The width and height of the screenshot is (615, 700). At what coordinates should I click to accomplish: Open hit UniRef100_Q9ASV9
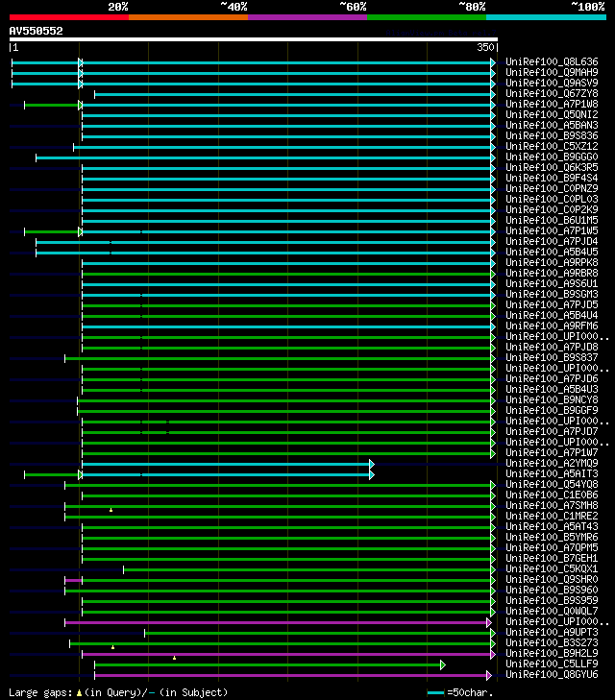552,83
